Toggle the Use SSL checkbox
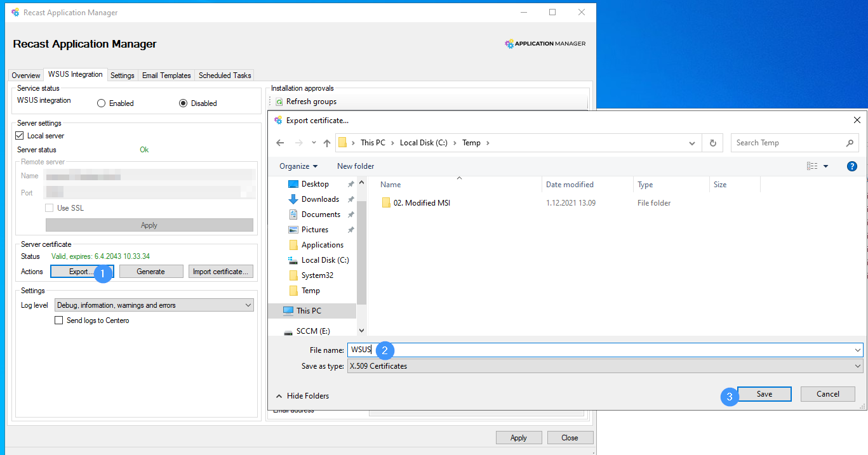 coord(50,208)
